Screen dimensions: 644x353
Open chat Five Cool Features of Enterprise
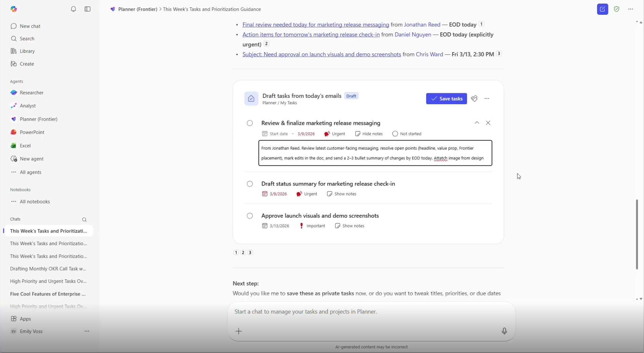[48, 294]
